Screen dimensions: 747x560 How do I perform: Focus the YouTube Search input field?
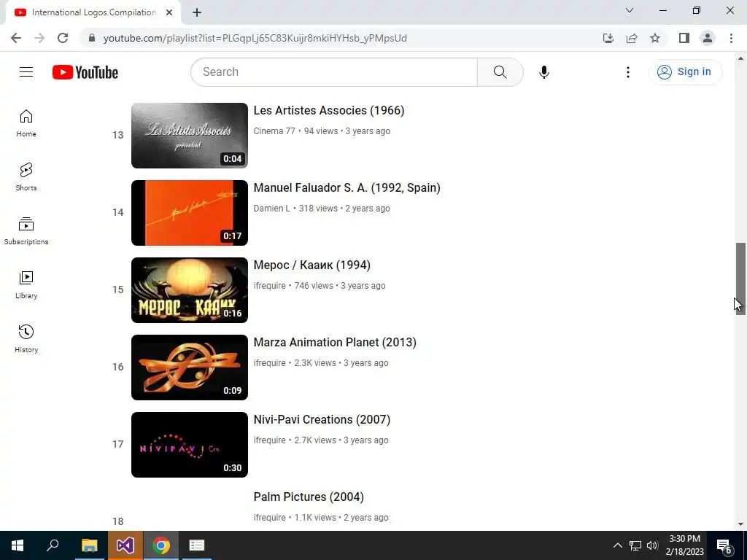(x=334, y=72)
